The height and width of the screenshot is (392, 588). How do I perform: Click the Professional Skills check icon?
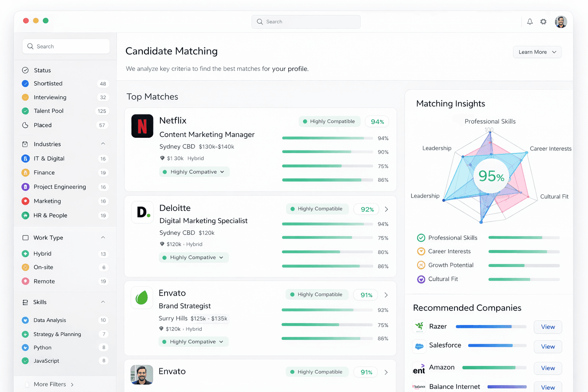click(421, 238)
